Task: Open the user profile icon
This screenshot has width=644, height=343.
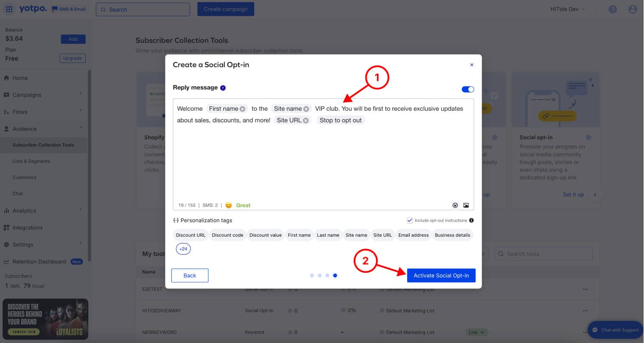Action: (632, 9)
